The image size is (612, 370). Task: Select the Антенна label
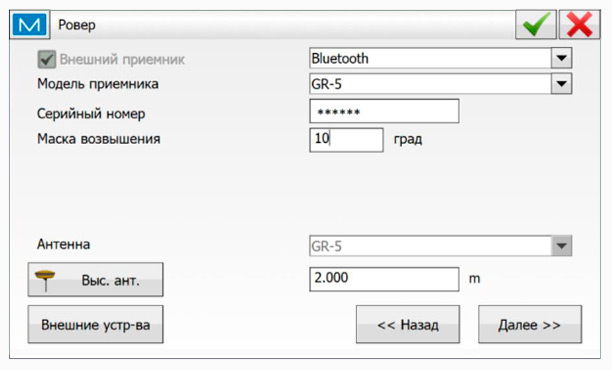[64, 244]
